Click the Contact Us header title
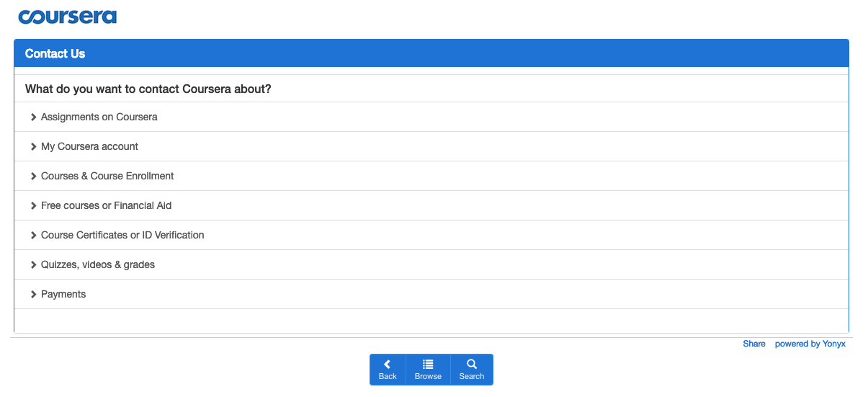 (x=55, y=53)
